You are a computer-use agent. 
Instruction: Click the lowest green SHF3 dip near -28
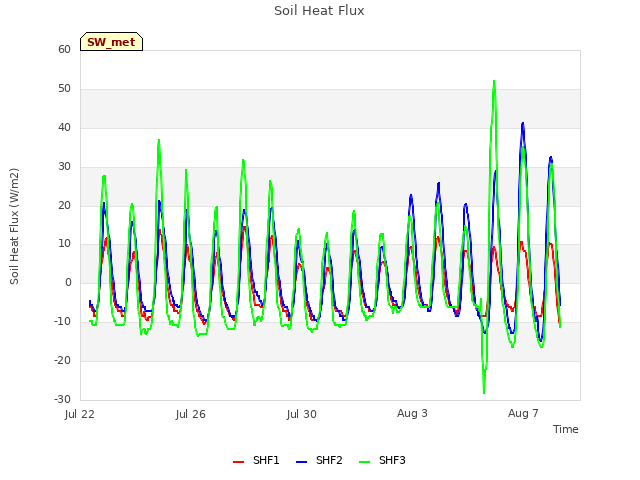pyautogui.click(x=484, y=392)
